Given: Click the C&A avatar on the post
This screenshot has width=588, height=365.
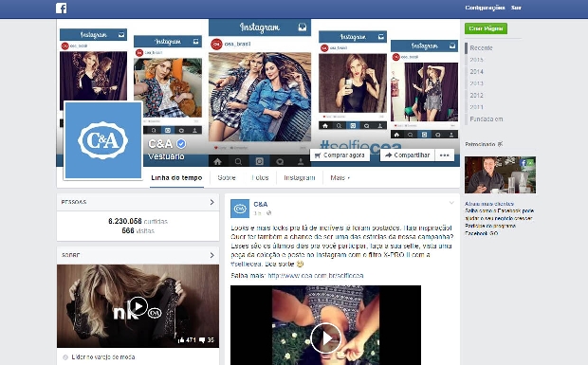Looking at the screenshot, I should [240, 209].
